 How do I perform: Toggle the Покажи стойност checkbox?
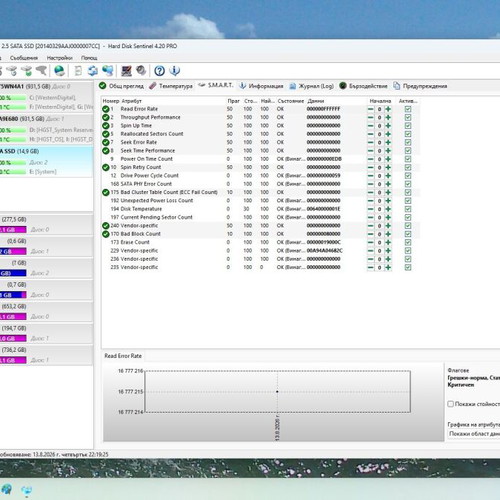point(451,404)
